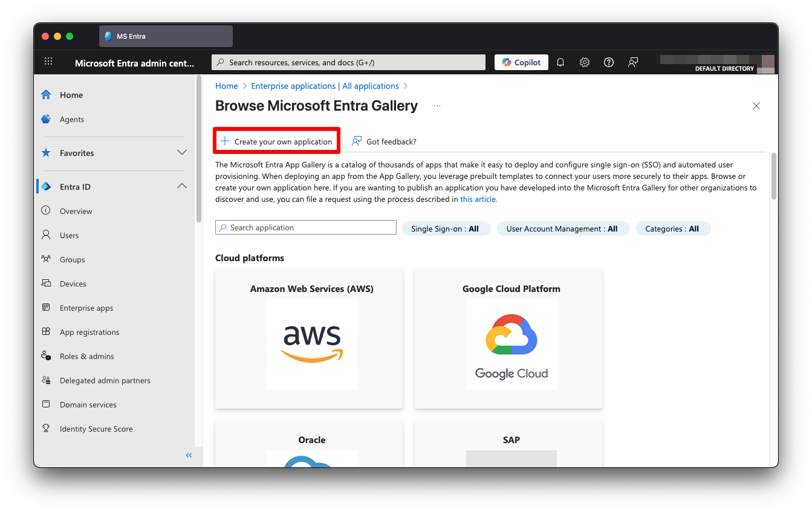Image resolution: width=812 pixels, height=512 pixels.
Task: Click the Search application field
Action: tap(305, 227)
